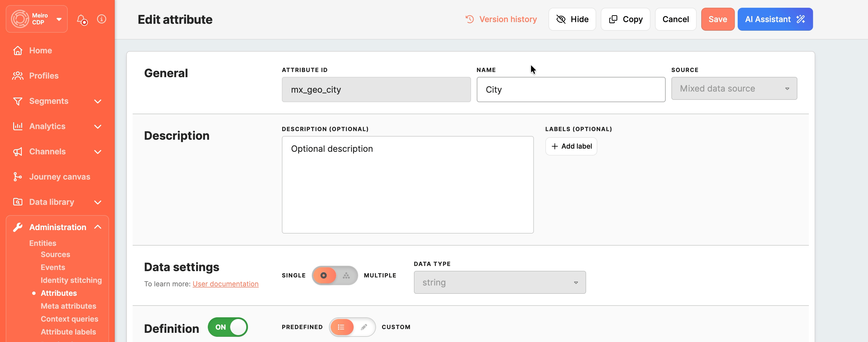Viewport: 868px width, 342px height.
Task: Open notifications bell icon
Action: pos(82,20)
